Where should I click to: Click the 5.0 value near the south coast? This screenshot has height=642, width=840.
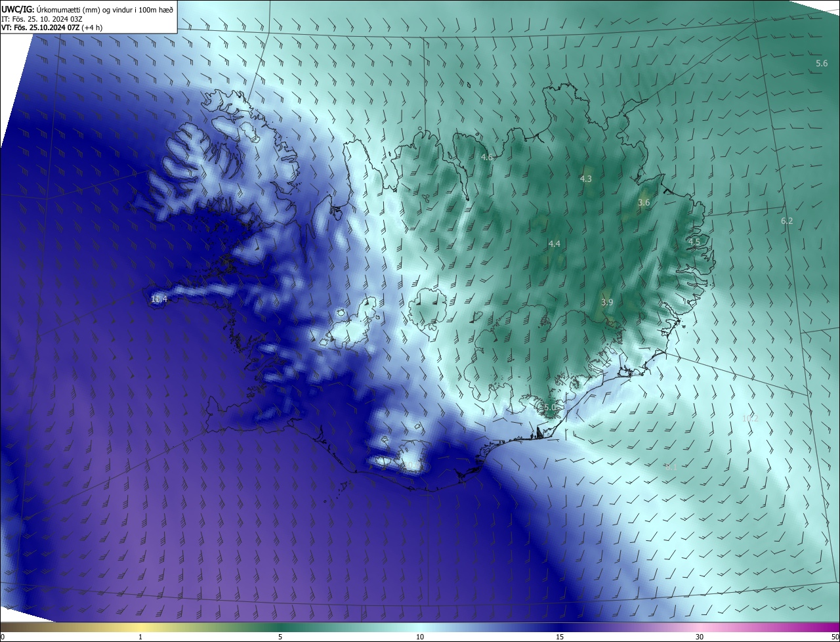pos(550,408)
